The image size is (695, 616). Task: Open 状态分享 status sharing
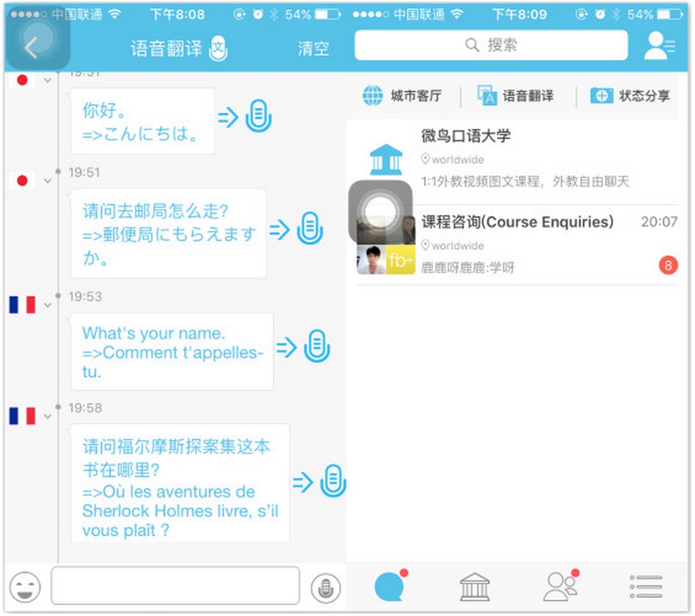[x=630, y=96]
